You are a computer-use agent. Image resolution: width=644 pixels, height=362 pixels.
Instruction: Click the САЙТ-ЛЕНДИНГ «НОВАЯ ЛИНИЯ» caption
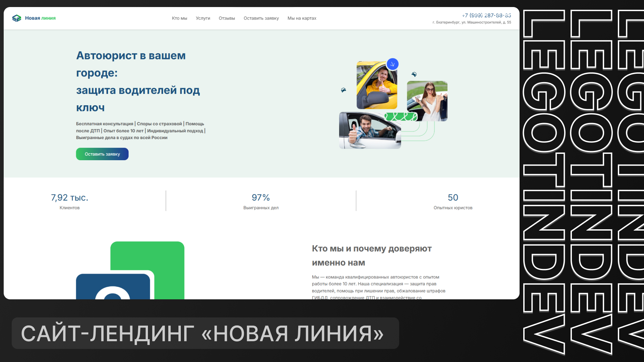(x=202, y=334)
